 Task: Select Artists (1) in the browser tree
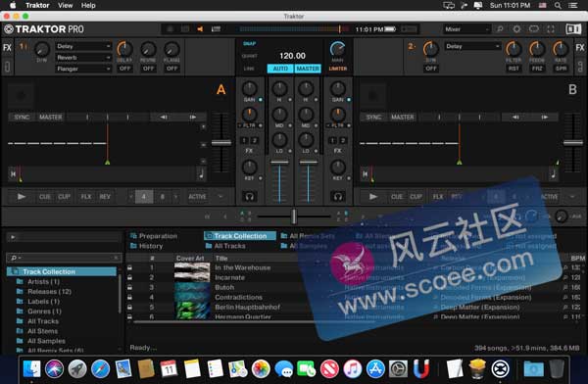coord(43,281)
